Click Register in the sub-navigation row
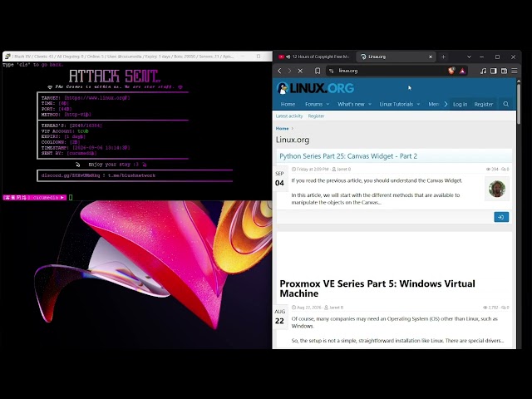The width and height of the screenshot is (532, 399). (316, 116)
